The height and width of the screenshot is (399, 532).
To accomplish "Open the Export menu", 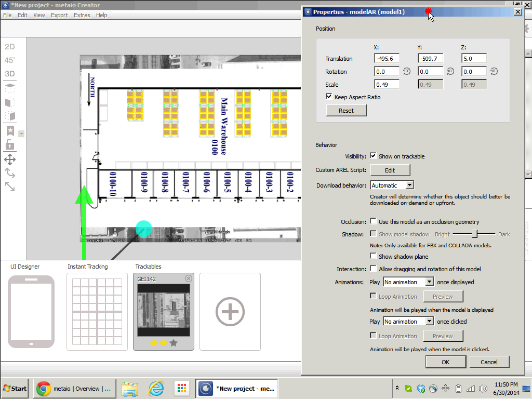I will (59, 15).
